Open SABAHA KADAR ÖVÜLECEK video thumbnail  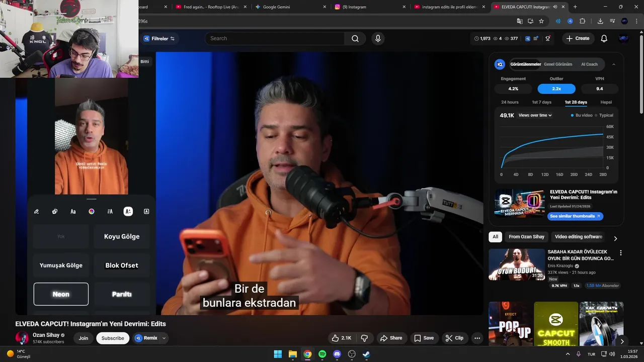click(517, 264)
